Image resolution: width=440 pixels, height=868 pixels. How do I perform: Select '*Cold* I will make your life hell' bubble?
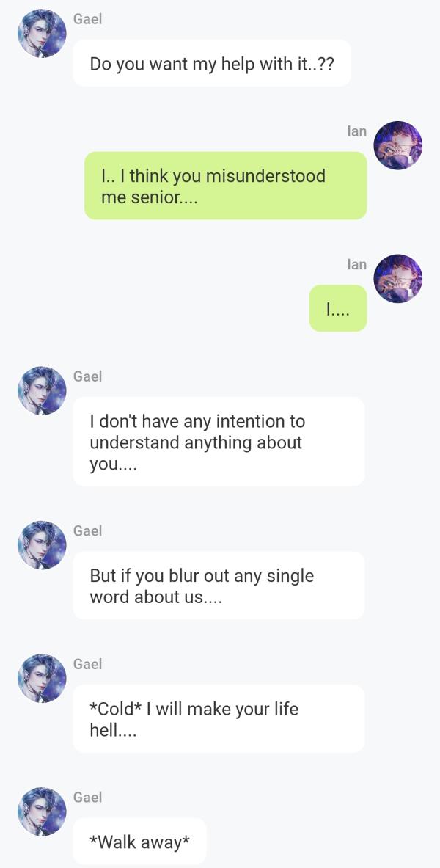[219, 719]
